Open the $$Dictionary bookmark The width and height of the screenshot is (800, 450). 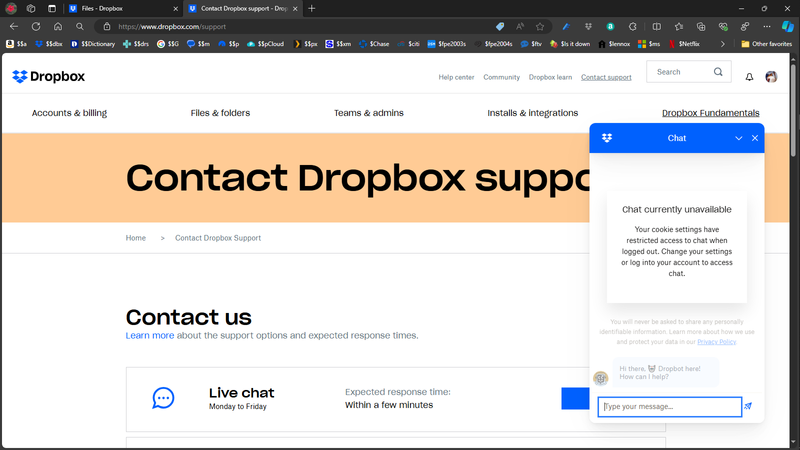[93, 44]
